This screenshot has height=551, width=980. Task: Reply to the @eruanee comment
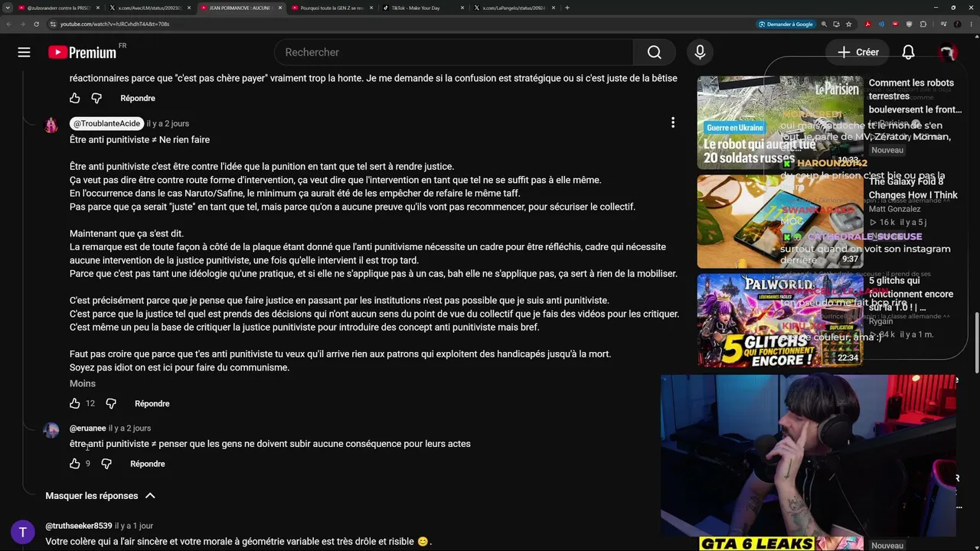tap(148, 464)
